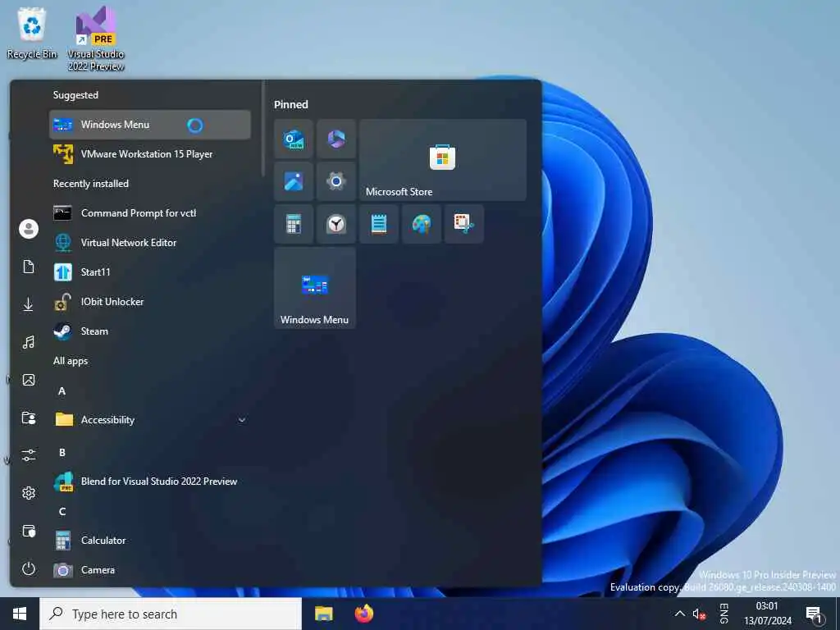Viewport: 840px width, 630px height.
Task: Open the Clock pinned tile
Action: click(x=336, y=224)
